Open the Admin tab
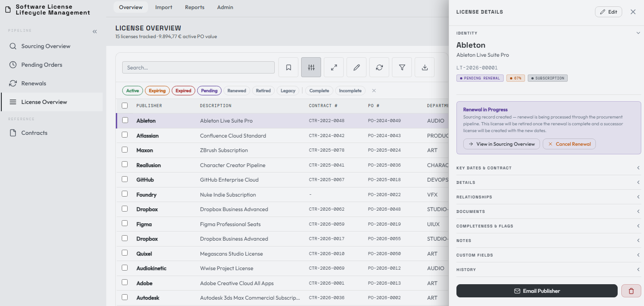Image resolution: width=644 pixels, height=306 pixels. (x=225, y=7)
